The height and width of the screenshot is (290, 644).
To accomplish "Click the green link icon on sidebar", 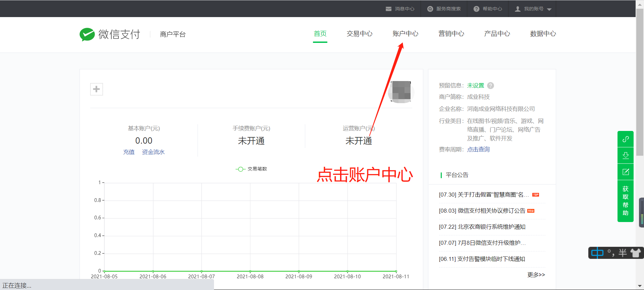I will (626, 139).
